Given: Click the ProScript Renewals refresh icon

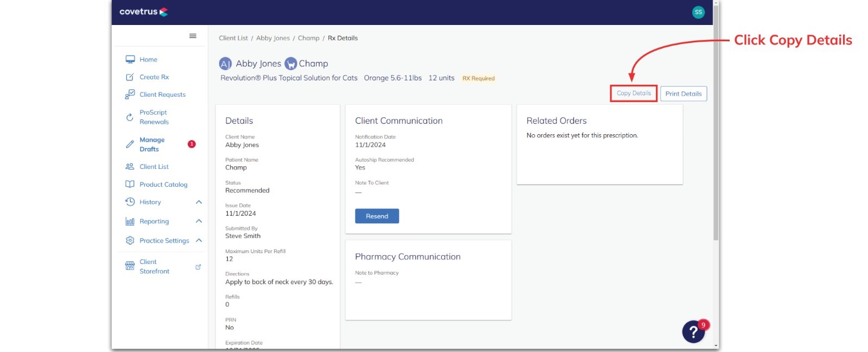Looking at the screenshot, I should [130, 117].
